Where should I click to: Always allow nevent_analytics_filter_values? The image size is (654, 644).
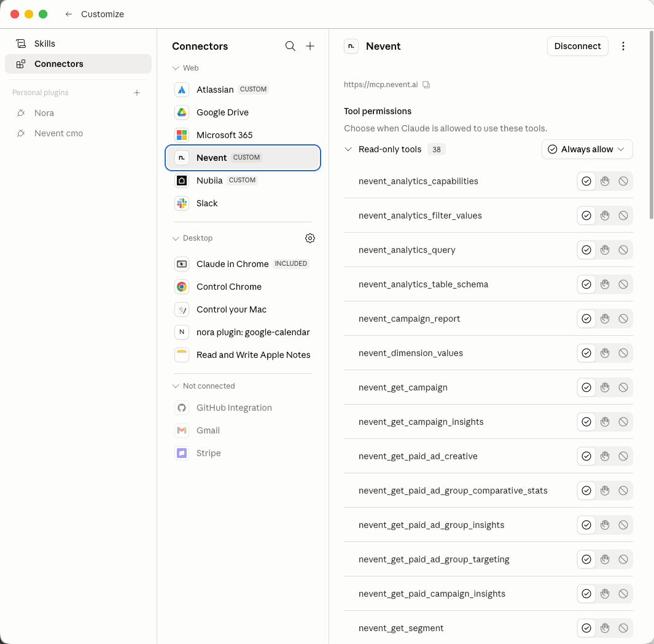tap(586, 215)
